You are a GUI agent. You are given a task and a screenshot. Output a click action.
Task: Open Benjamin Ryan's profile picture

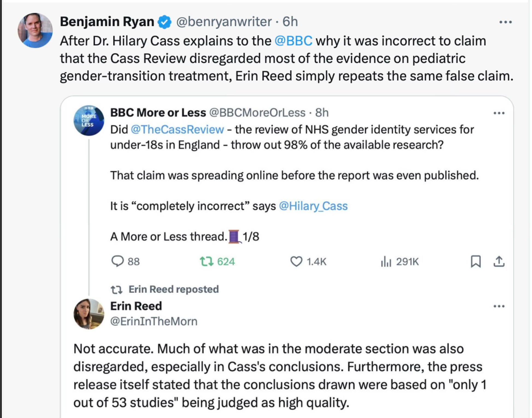pyautogui.click(x=35, y=30)
